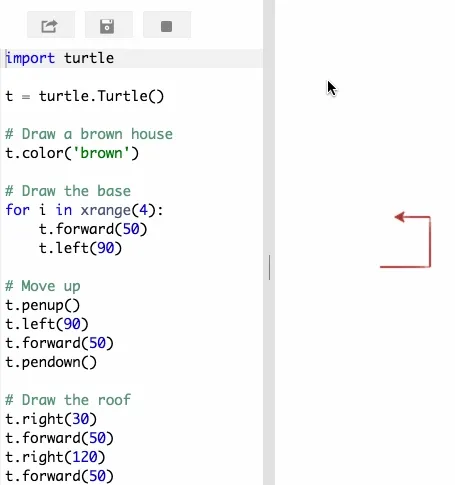Click the stop square button
The image size is (455, 485).
pyautogui.click(x=167, y=25)
